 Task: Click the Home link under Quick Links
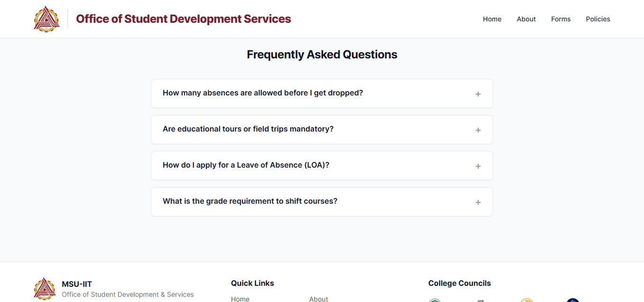coord(240,299)
